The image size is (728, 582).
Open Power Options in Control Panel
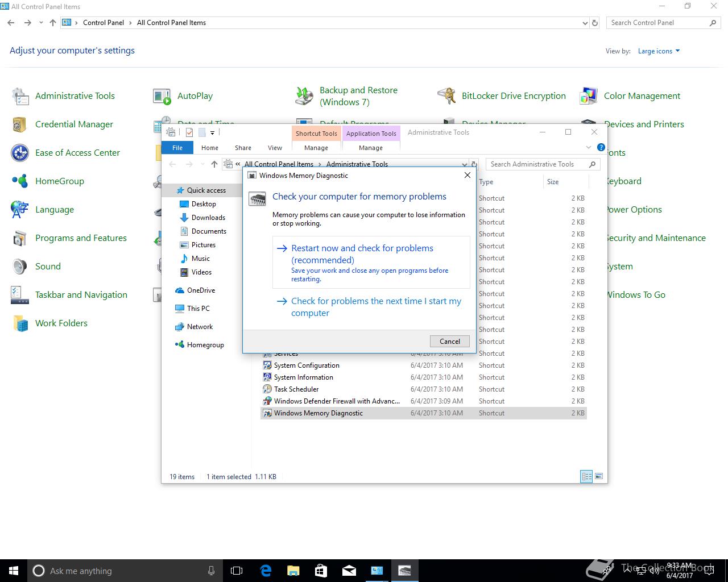[x=634, y=210]
